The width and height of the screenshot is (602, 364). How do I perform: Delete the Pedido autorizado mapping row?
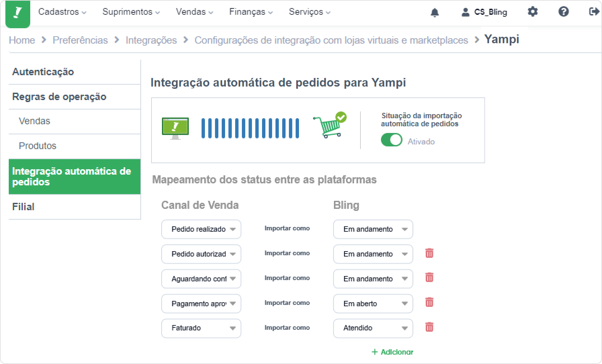click(429, 253)
